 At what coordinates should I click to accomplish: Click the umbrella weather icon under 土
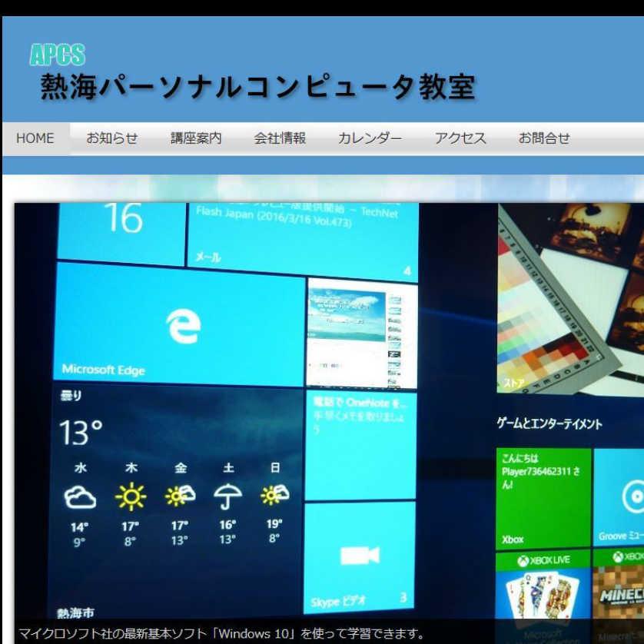coord(228,496)
